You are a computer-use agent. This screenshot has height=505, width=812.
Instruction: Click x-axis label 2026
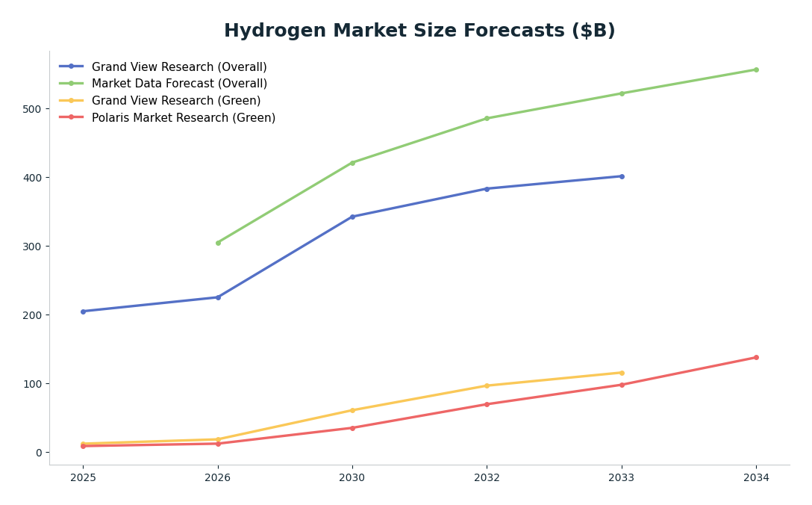(217, 477)
